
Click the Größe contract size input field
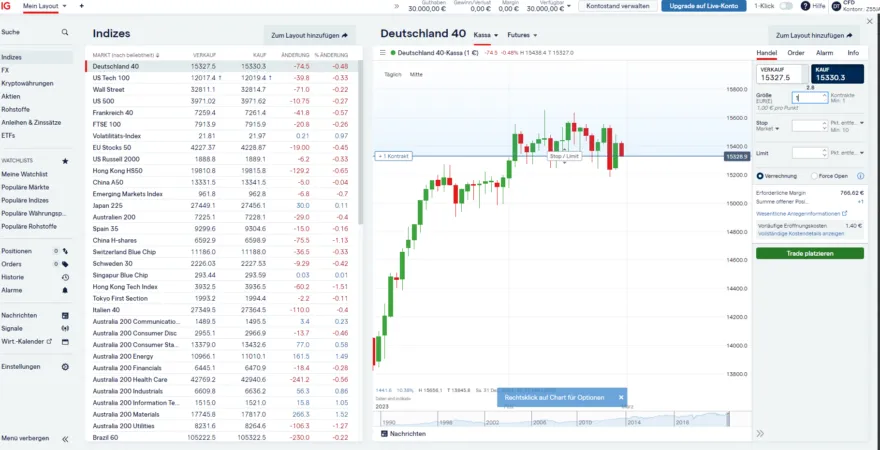click(x=809, y=98)
